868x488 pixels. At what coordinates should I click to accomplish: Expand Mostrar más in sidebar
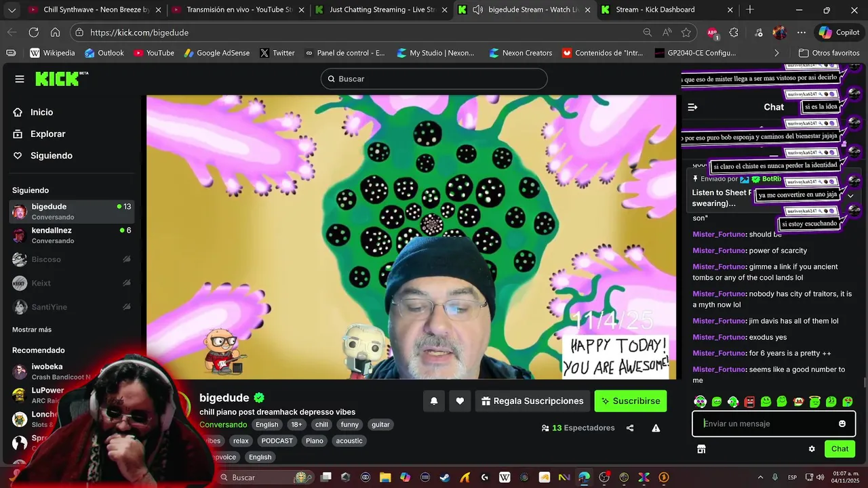coord(32,329)
